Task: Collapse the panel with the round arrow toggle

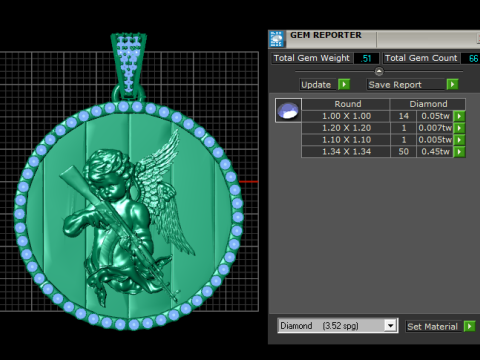Action: pos(379,71)
